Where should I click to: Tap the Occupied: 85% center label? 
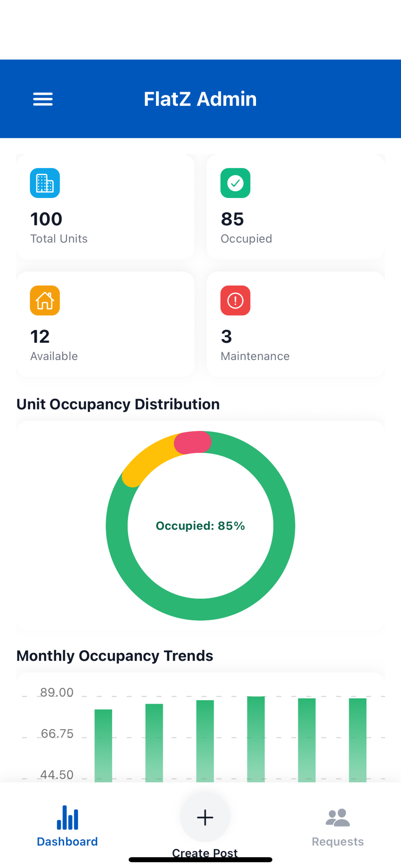[200, 526]
